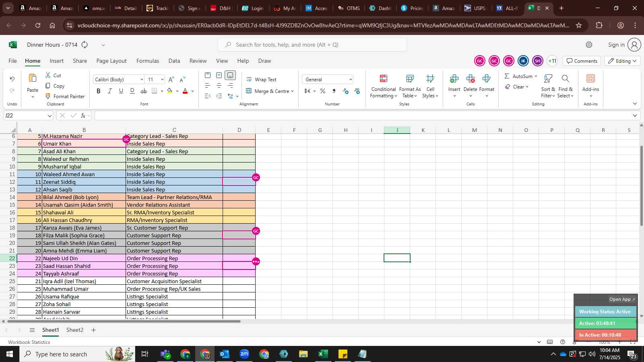Apply cell borders icon

[155, 91]
